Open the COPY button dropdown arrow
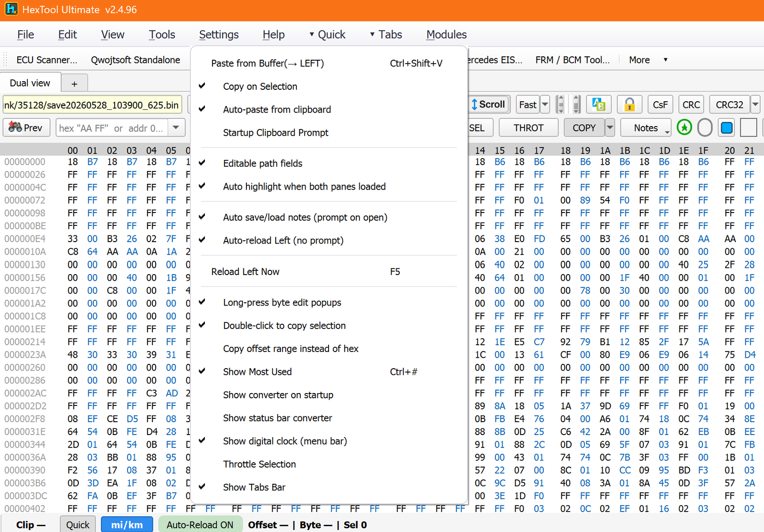 (610, 128)
